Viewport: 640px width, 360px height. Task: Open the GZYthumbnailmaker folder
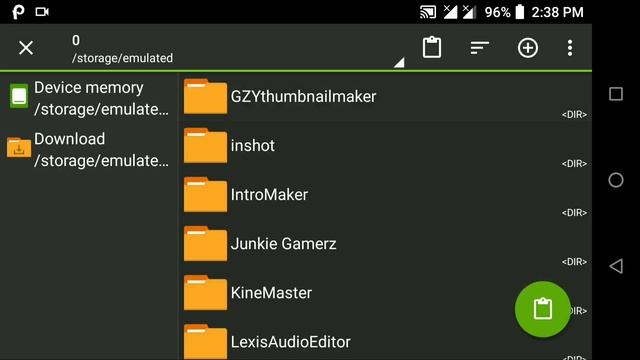(385, 97)
